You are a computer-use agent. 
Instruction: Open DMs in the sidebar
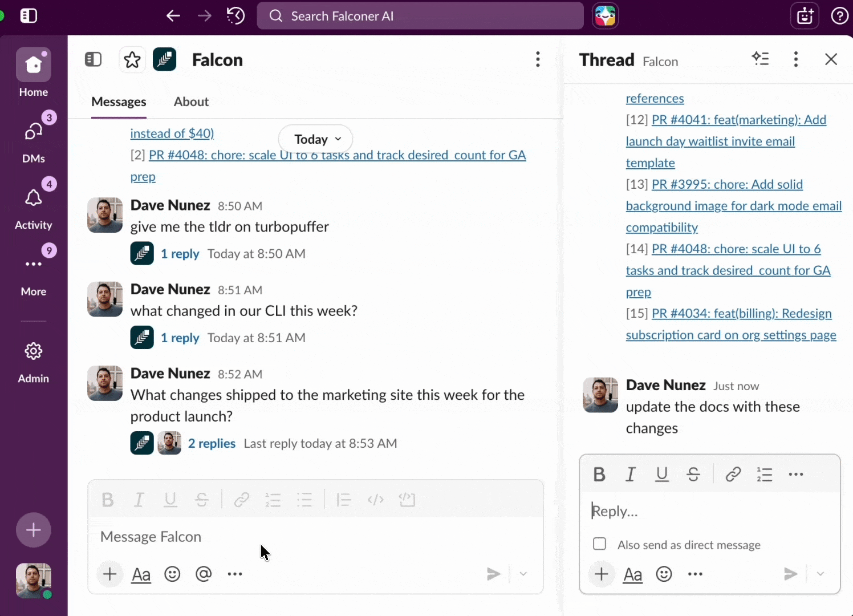(34, 140)
